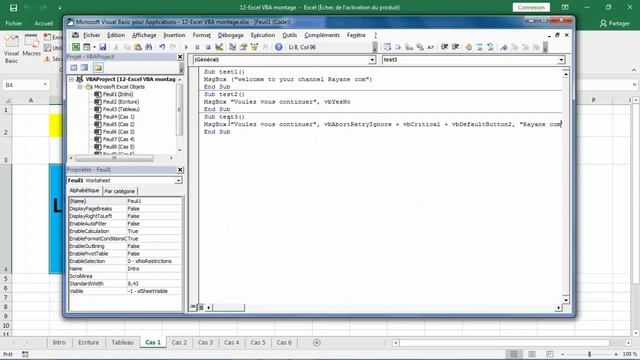This screenshot has height=360, width=640.
Task: Click the Outdent icon in Edit toolbar
Action: (456, 47)
